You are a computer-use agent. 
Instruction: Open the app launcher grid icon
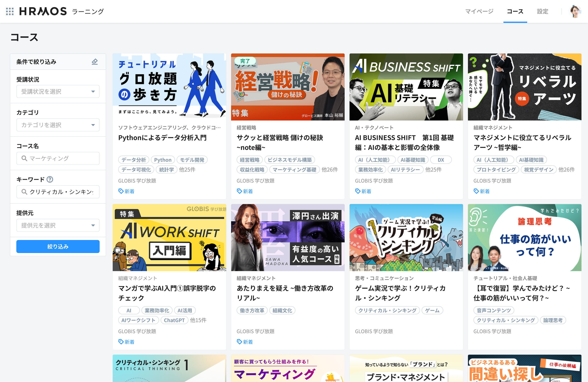[x=10, y=11]
